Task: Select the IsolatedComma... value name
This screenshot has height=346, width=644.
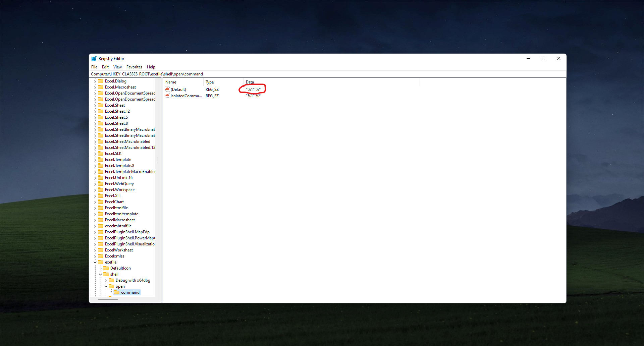Action: point(186,96)
